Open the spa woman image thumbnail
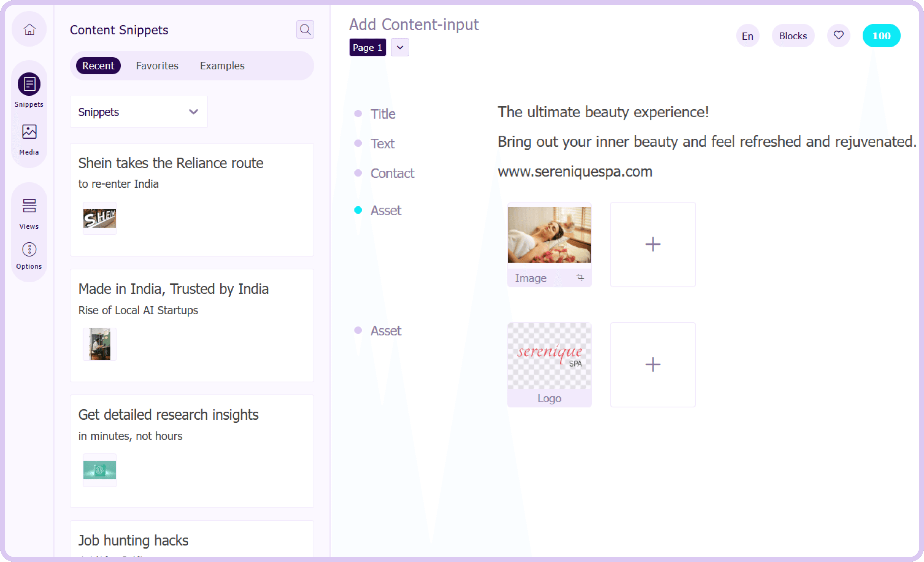 click(x=549, y=235)
